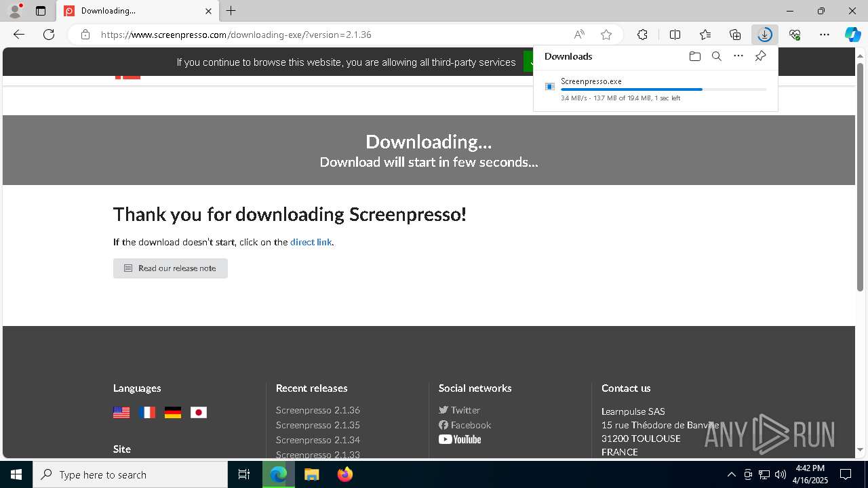Toggle the Downloads toolbar button

(765, 35)
